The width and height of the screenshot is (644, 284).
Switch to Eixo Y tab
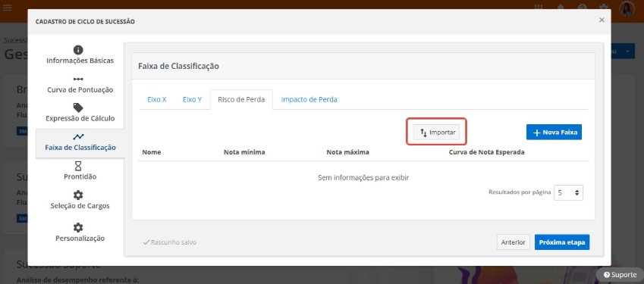[x=192, y=99]
